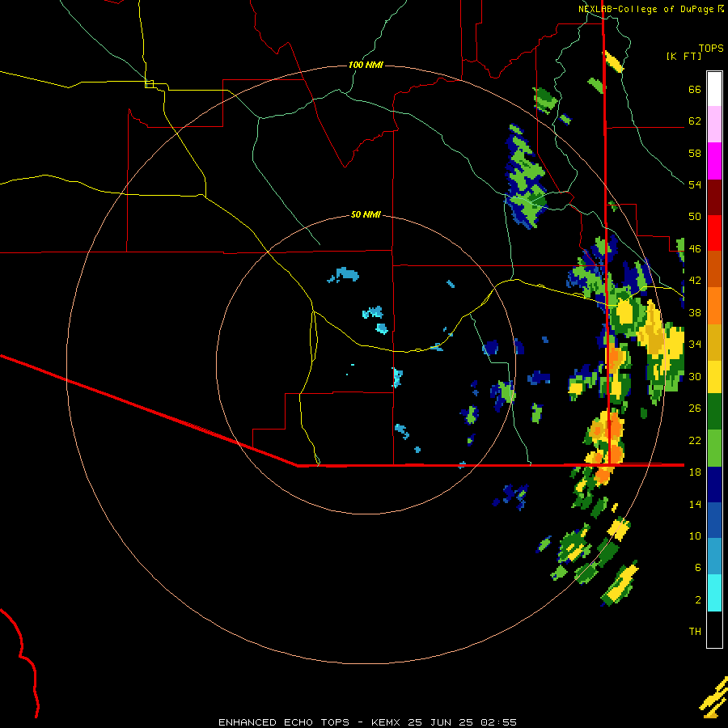Select the light green legend swatch
Viewport: 728px width, 728px height.
pyautogui.click(x=714, y=448)
